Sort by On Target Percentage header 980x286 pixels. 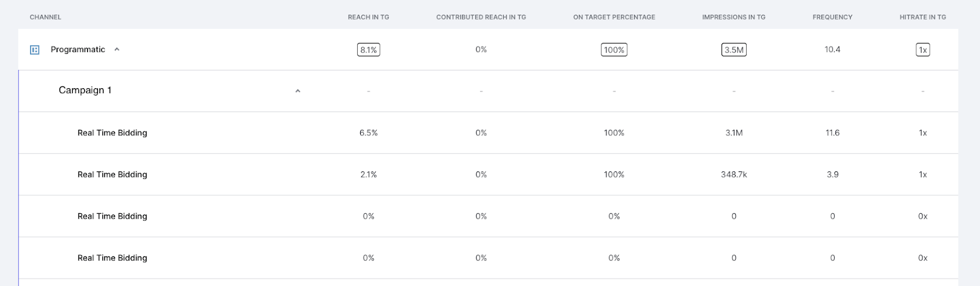pyautogui.click(x=614, y=17)
